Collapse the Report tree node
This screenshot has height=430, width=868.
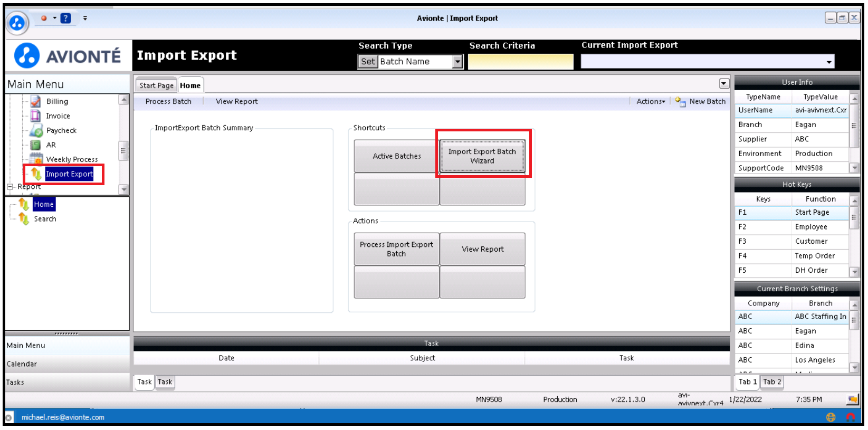coord(9,187)
